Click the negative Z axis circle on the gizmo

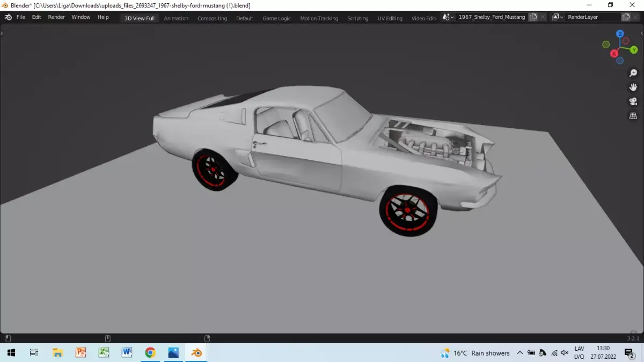[620, 61]
